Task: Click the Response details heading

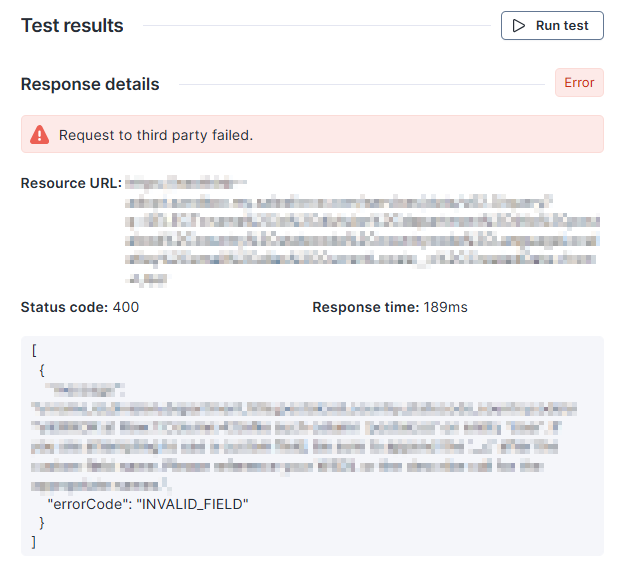Action: click(x=90, y=84)
